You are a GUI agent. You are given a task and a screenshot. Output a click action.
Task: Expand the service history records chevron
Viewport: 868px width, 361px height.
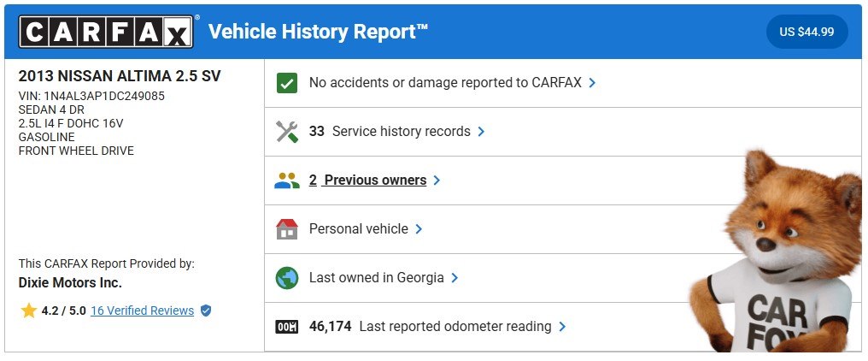pyautogui.click(x=481, y=132)
